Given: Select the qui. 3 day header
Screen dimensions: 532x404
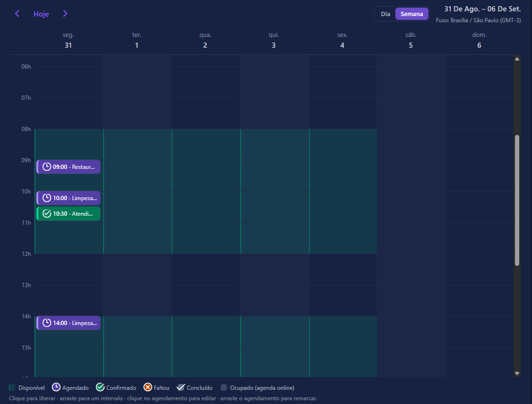Looking at the screenshot, I should click(274, 40).
